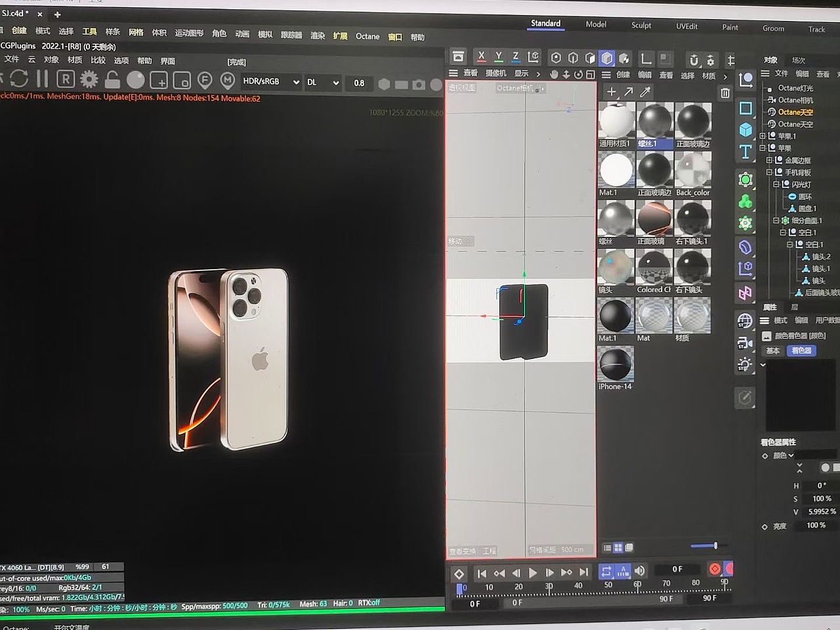Adjust the H value slider in color shader

coord(820,486)
